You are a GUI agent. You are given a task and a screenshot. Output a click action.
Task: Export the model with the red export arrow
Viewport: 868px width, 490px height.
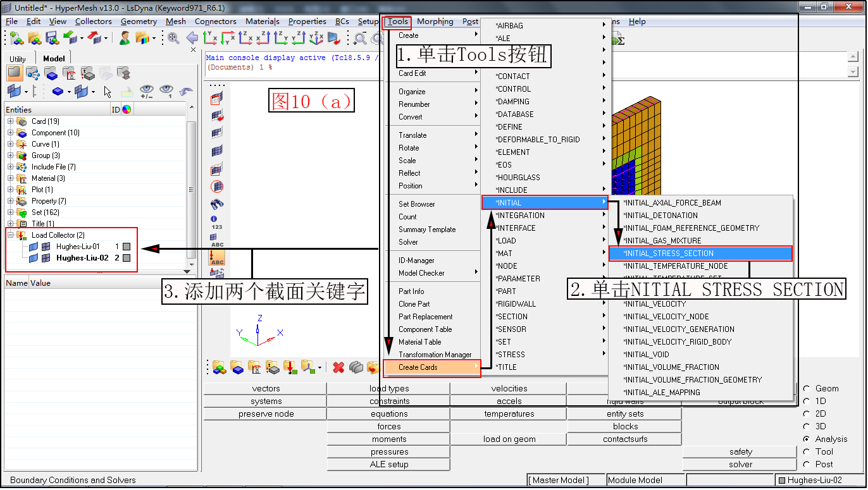click(93, 38)
